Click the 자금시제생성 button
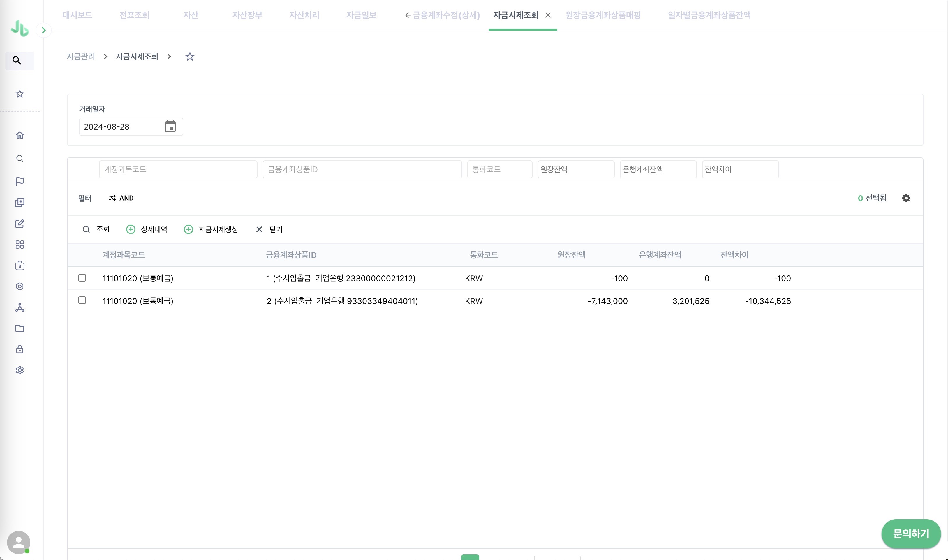The image size is (948, 560). (x=211, y=229)
